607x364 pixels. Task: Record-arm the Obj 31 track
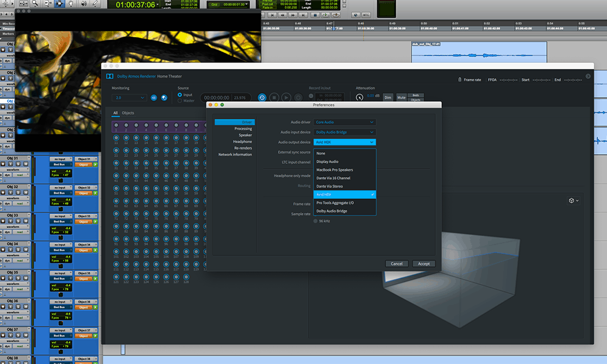pyautogui.click(x=3, y=164)
